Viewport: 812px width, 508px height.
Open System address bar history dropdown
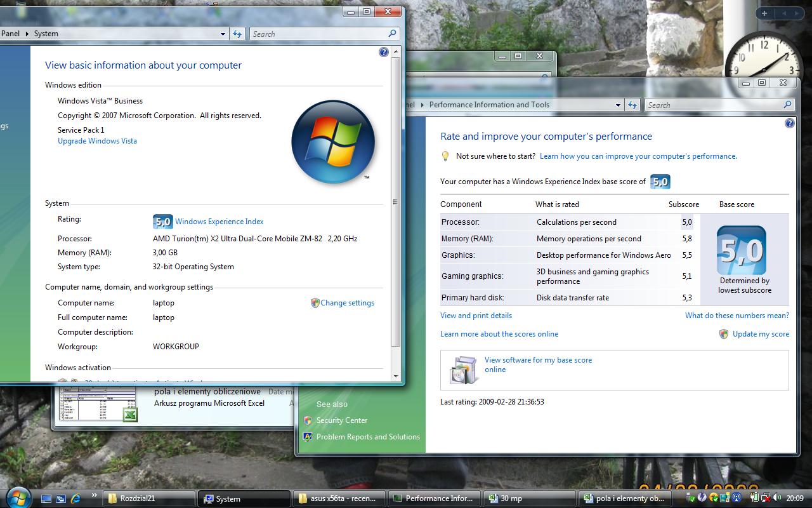pos(223,34)
